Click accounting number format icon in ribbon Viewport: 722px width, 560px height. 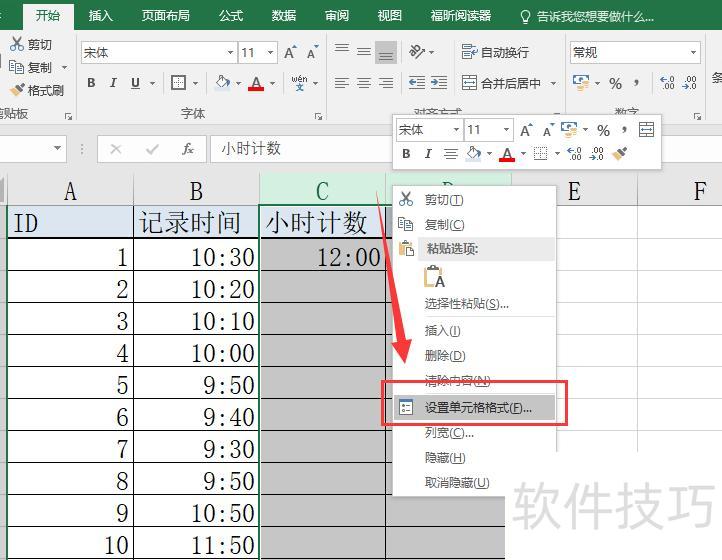(x=581, y=83)
